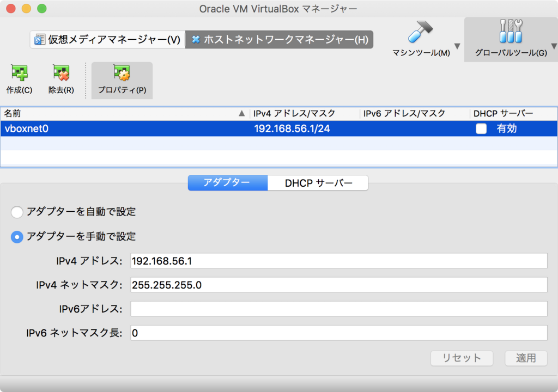
Task: Click the 192.168.56.1/24 table cell
Action: point(292,128)
